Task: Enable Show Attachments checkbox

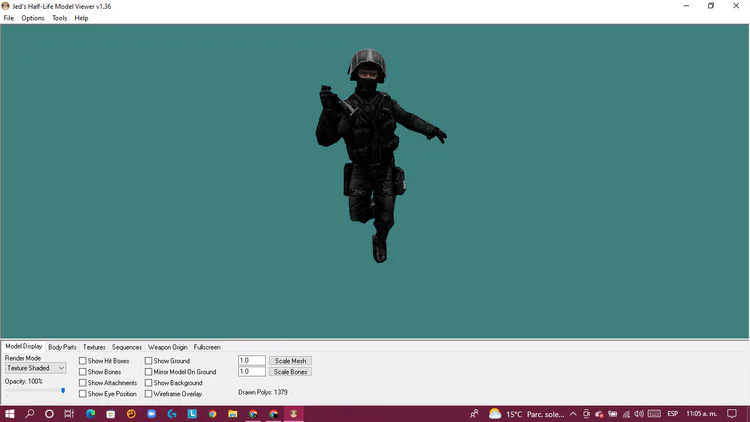Action: coord(83,383)
